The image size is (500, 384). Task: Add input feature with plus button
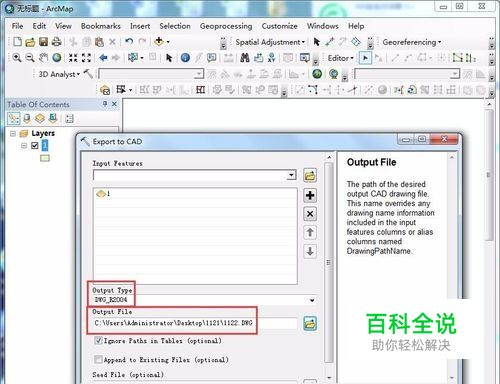[x=310, y=195]
